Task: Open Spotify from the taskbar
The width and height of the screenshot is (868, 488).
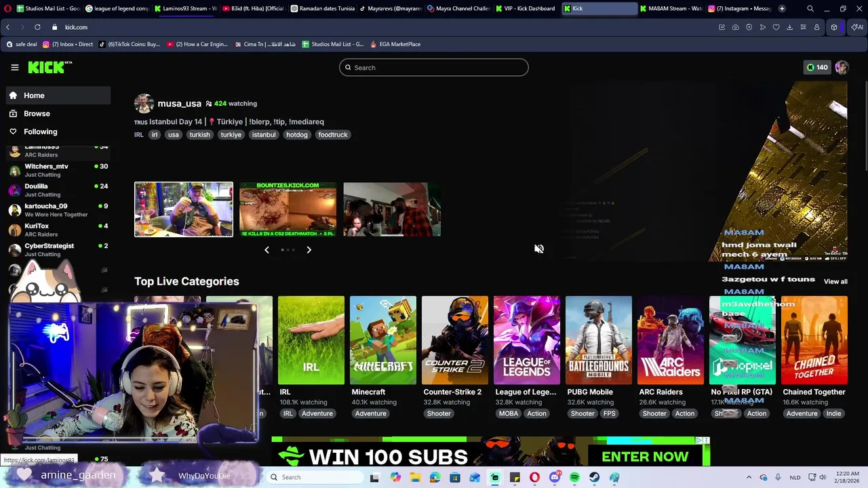Action: click(574, 477)
